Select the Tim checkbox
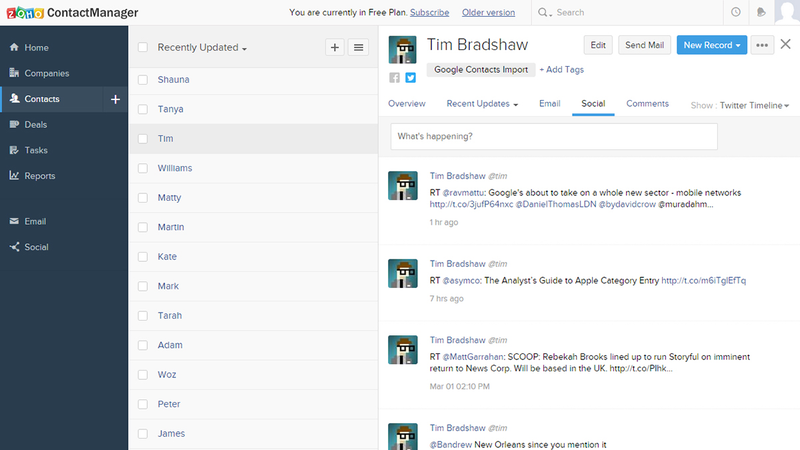800x450 pixels. 143,139
